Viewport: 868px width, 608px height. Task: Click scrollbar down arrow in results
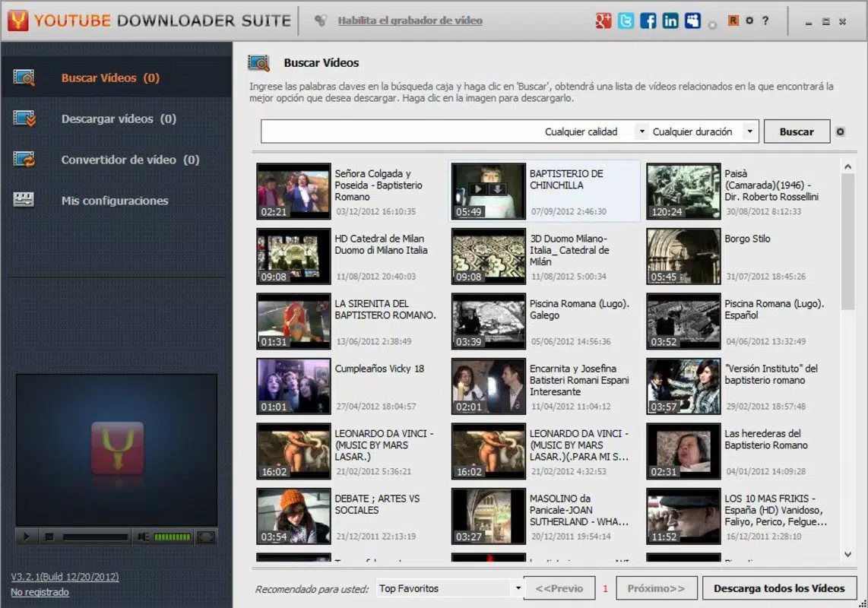(847, 554)
